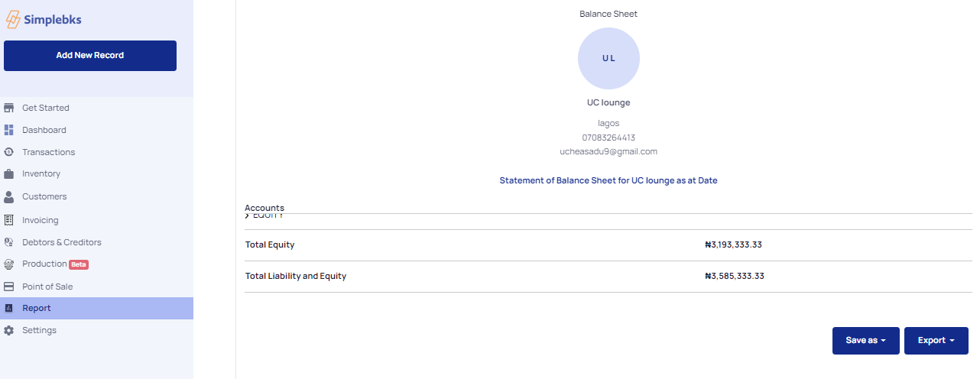Image resolution: width=980 pixels, height=379 pixels.
Task: Click the Debtors & Creditors icon
Action: tap(9, 242)
